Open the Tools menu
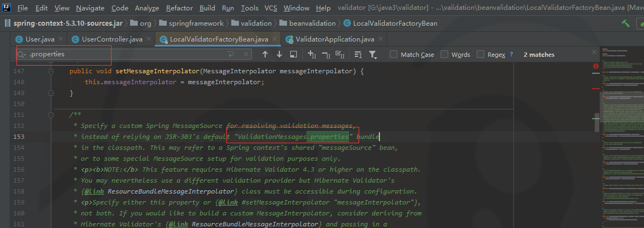Viewport: 644px width, 228px height. (x=250, y=8)
